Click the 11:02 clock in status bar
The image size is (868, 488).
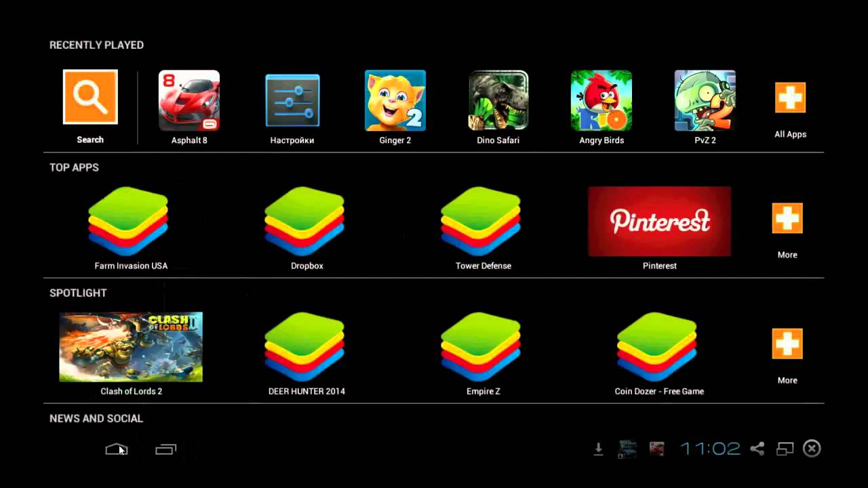tap(710, 449)
